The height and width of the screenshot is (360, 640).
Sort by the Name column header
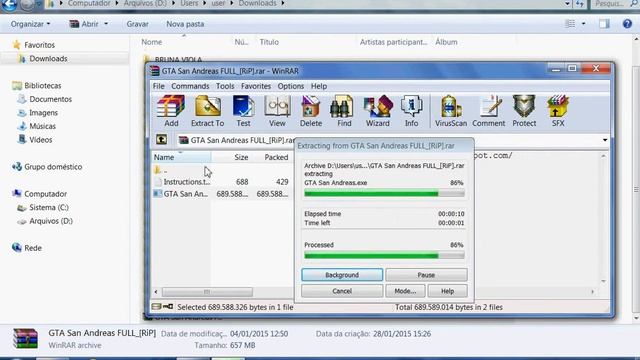181,157
